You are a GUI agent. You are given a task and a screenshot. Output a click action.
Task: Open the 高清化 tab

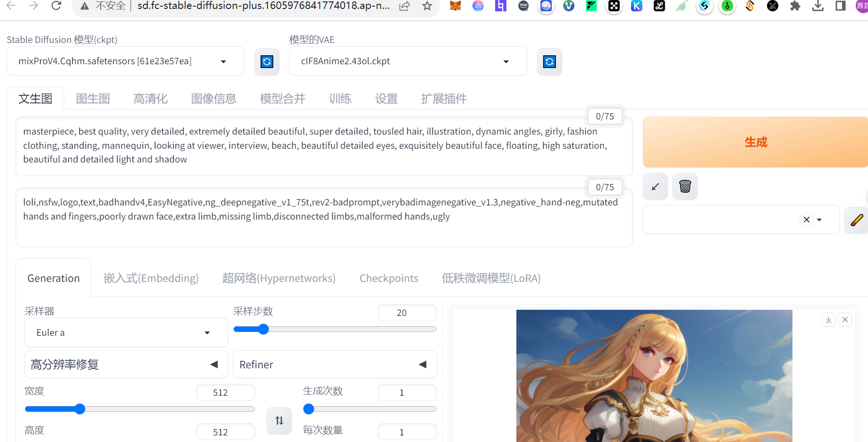(x=151, y=98)
